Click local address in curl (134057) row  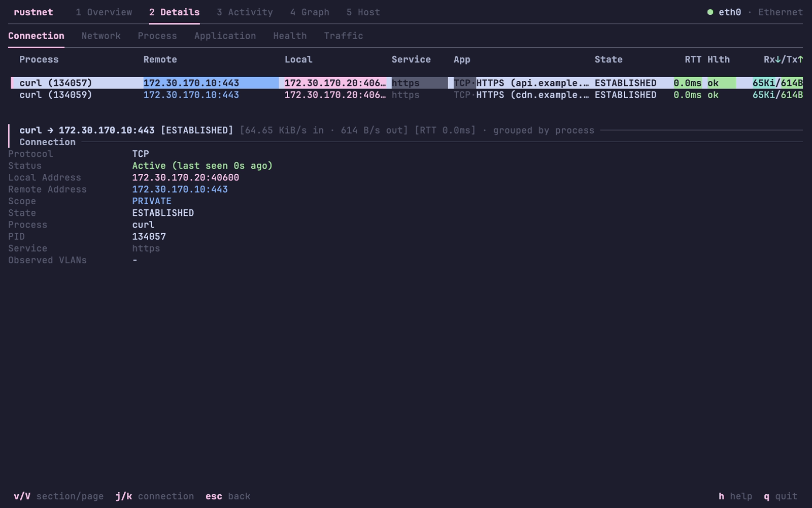335,83
